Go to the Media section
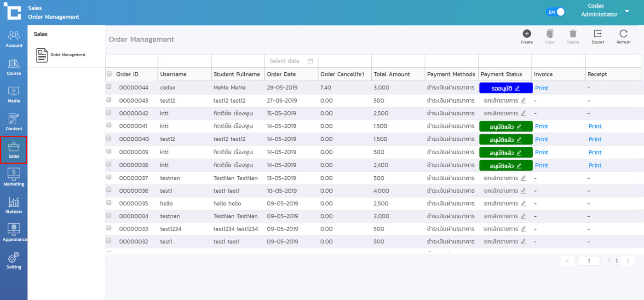The width and height of the screenshot is (644, 300). [14, 94]
